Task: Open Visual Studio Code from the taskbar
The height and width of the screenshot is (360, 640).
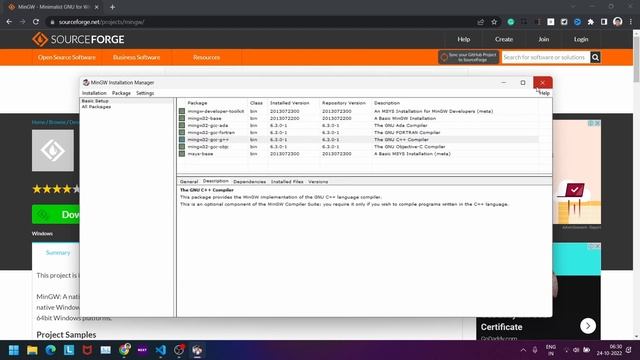Action: point(161,350)
